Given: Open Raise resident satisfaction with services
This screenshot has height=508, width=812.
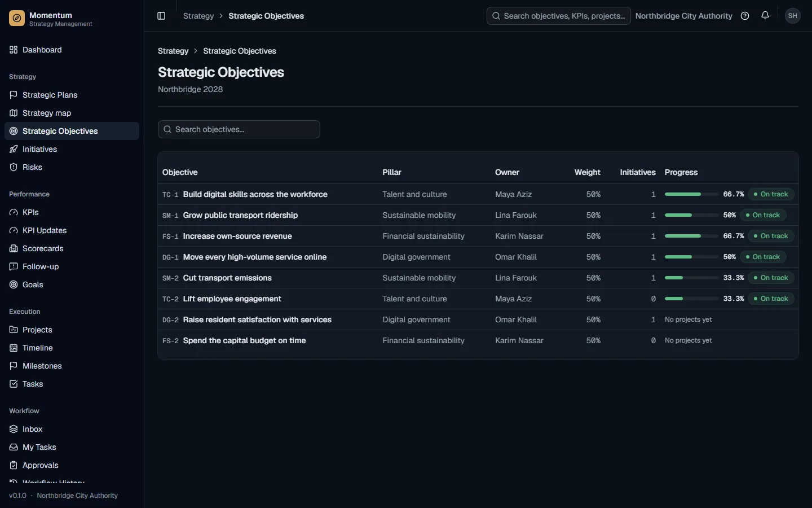Looking at the screenshot, I should pos(257,319).
